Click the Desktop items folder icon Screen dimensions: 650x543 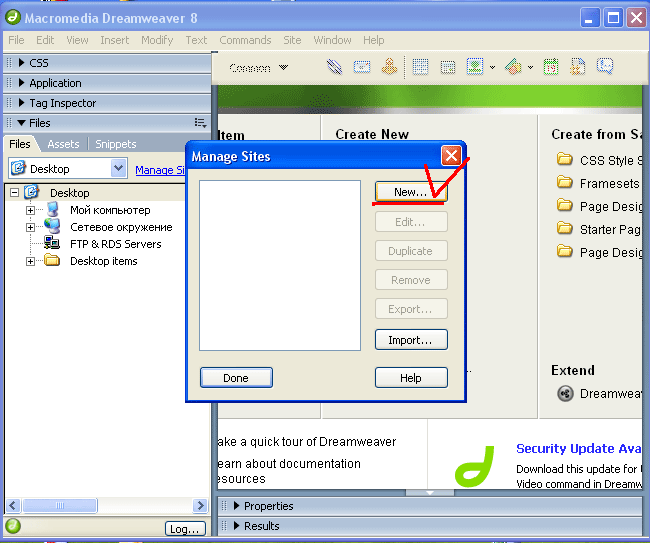point(52,260)
